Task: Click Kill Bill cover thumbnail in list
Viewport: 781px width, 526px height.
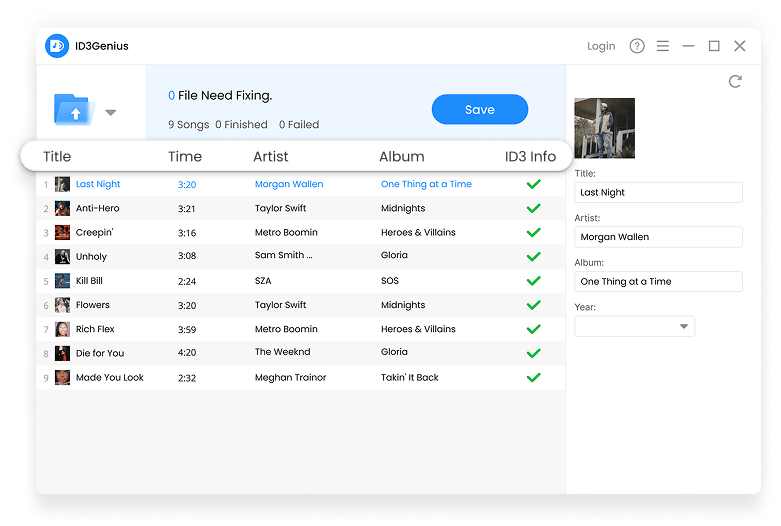Action: point(62,281)
